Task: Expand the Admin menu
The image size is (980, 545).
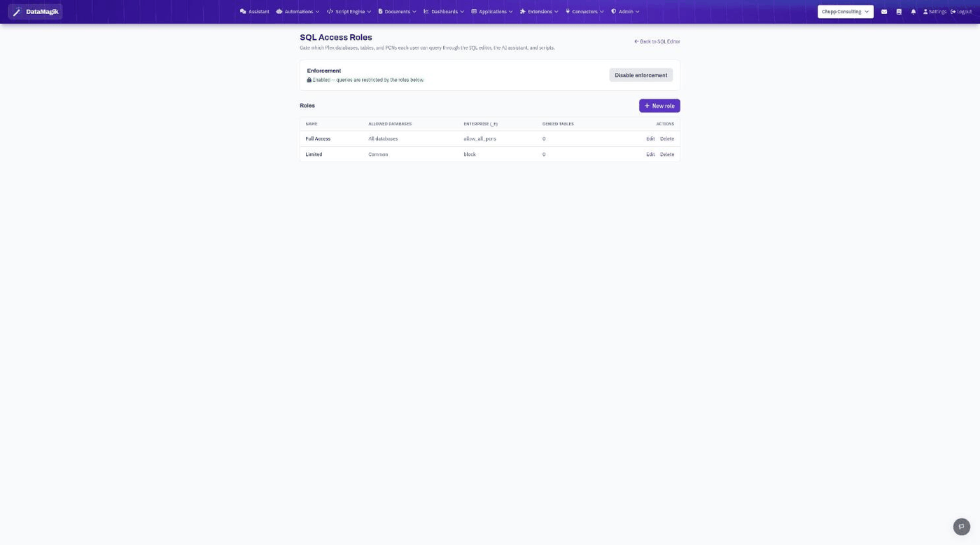Action: pyautogui.click(x=625, y=12)
